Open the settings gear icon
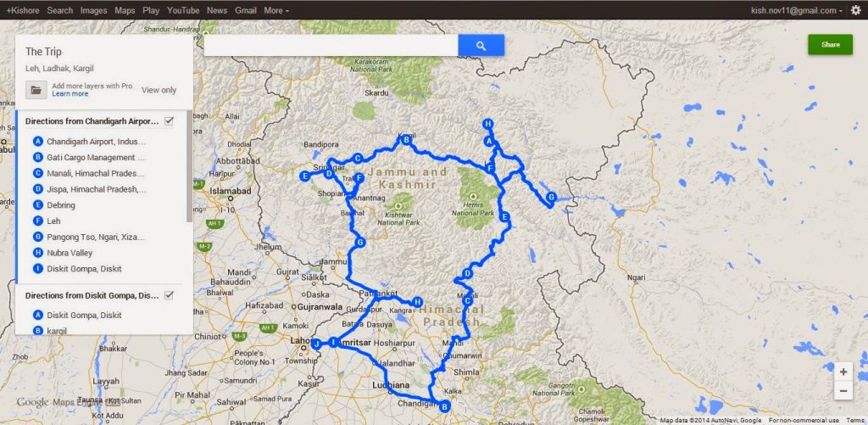Image resolution: width=868 pixels, height=425 pixels. 856,10
